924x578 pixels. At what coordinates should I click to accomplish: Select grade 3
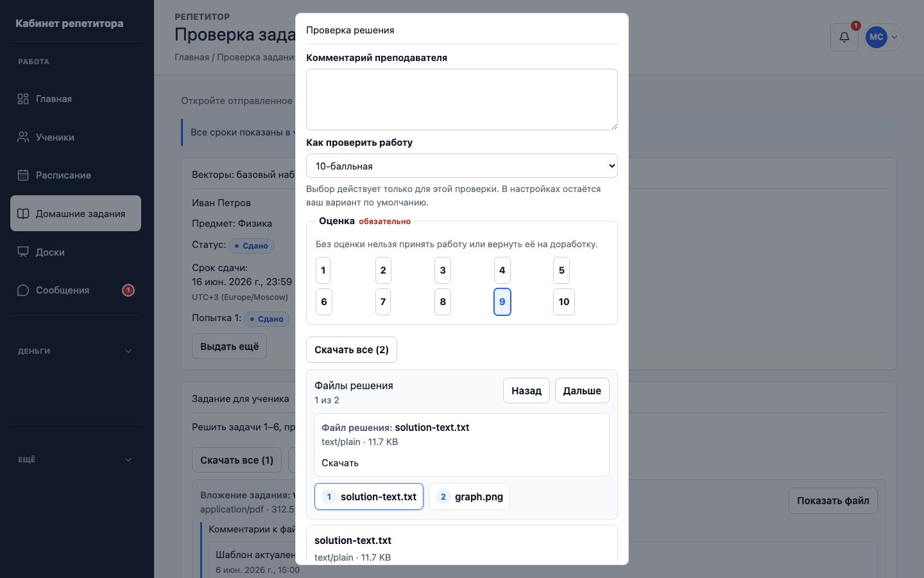pos(443,270)
